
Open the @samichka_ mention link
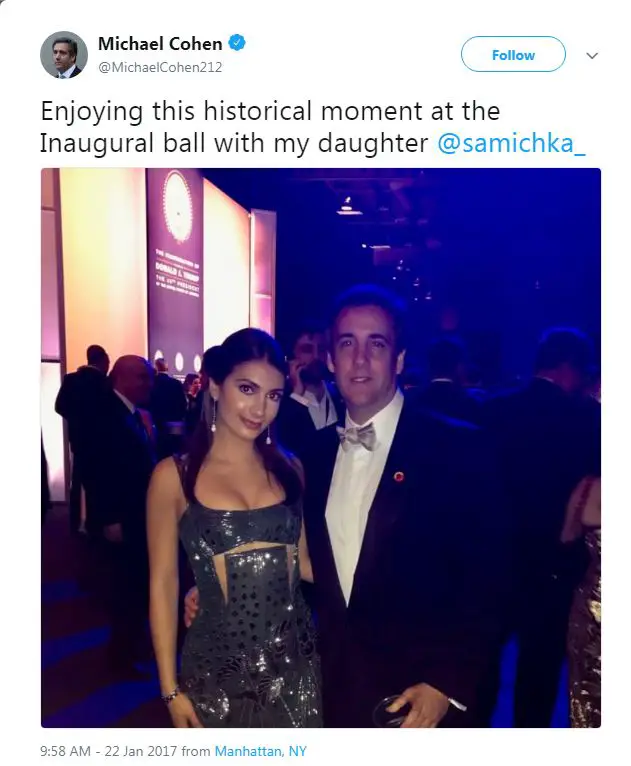coord(511,143)
